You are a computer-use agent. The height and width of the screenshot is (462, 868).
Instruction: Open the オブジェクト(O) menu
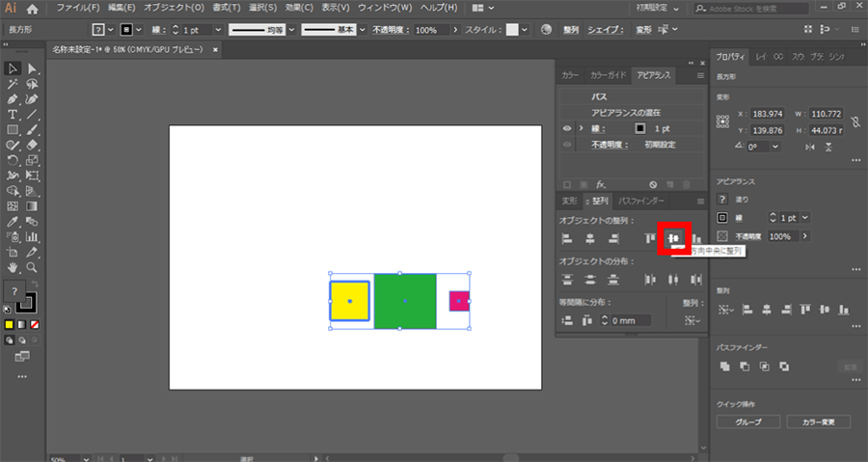point(175,8)
